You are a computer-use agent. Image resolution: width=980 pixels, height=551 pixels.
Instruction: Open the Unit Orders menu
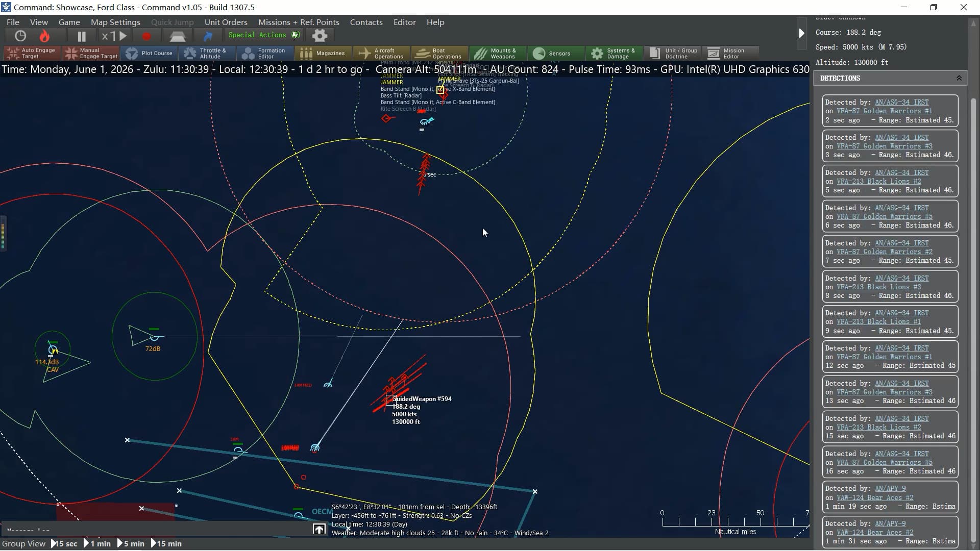[x=226, y=22]
